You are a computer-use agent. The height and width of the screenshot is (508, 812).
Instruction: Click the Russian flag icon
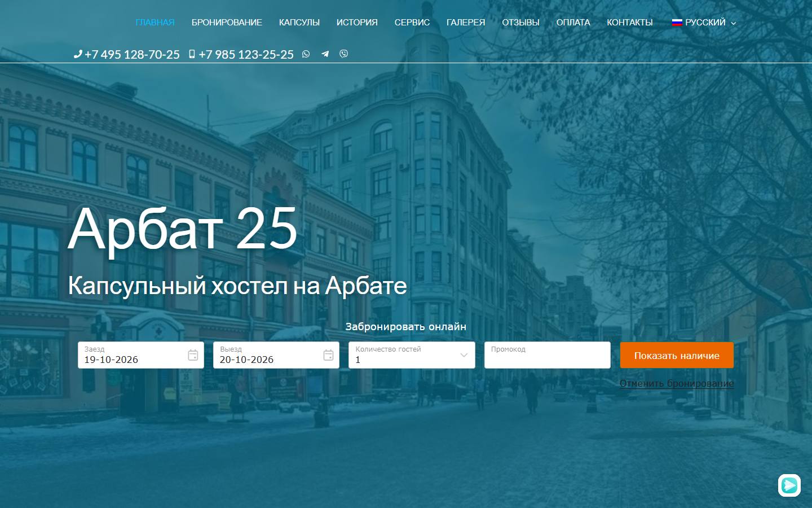click(x=677, y=23)
